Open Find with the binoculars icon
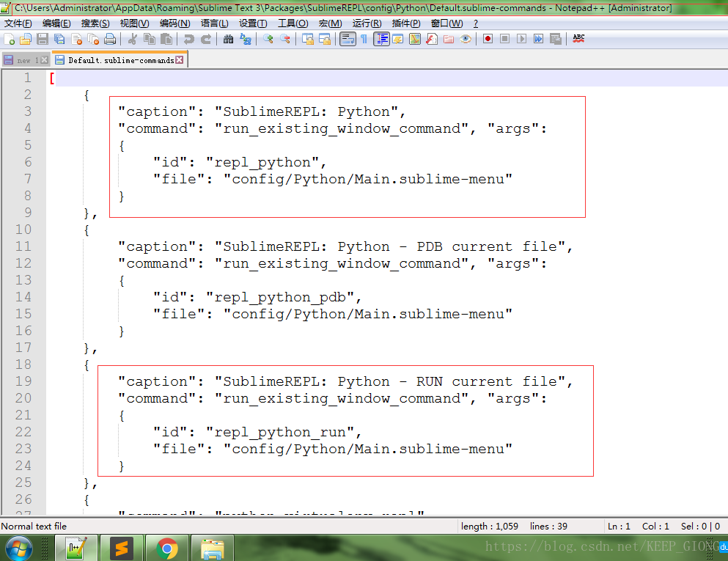This screenshot has height=561, width=728. (228, 39)
